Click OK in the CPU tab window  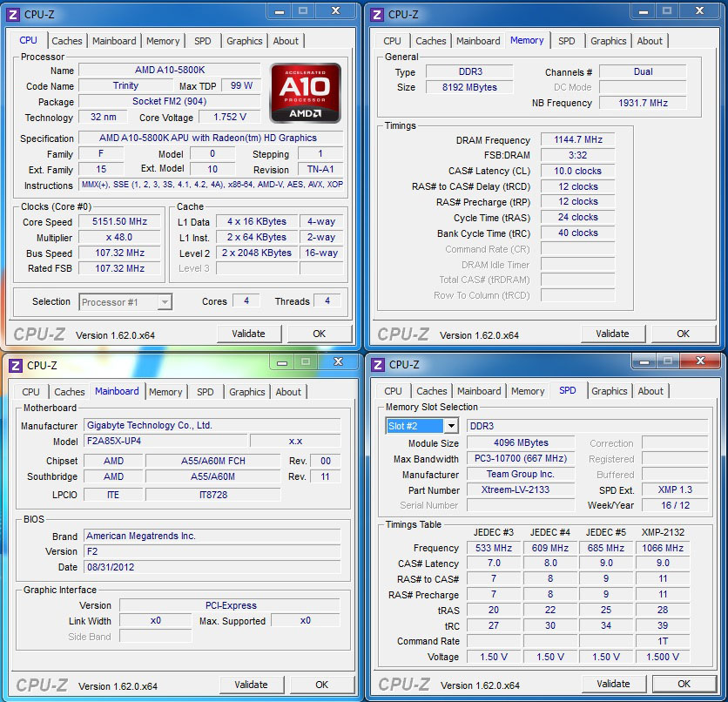(x=320, y=334)
